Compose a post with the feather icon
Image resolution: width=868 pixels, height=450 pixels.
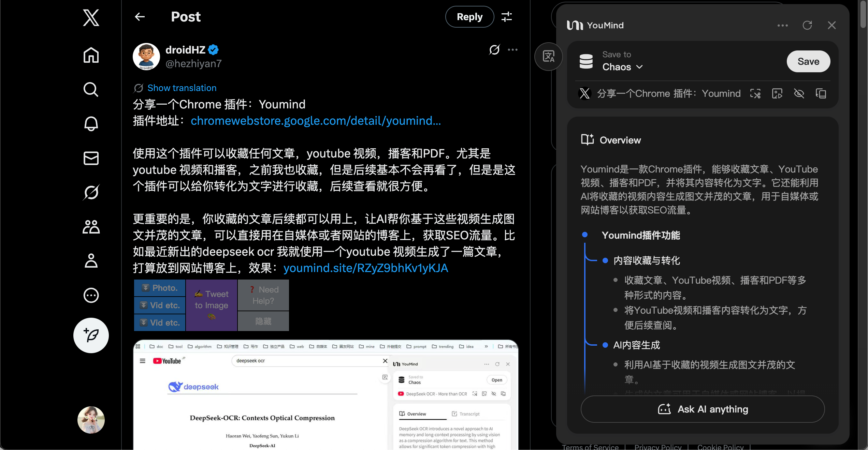click(x=91, y=335)
